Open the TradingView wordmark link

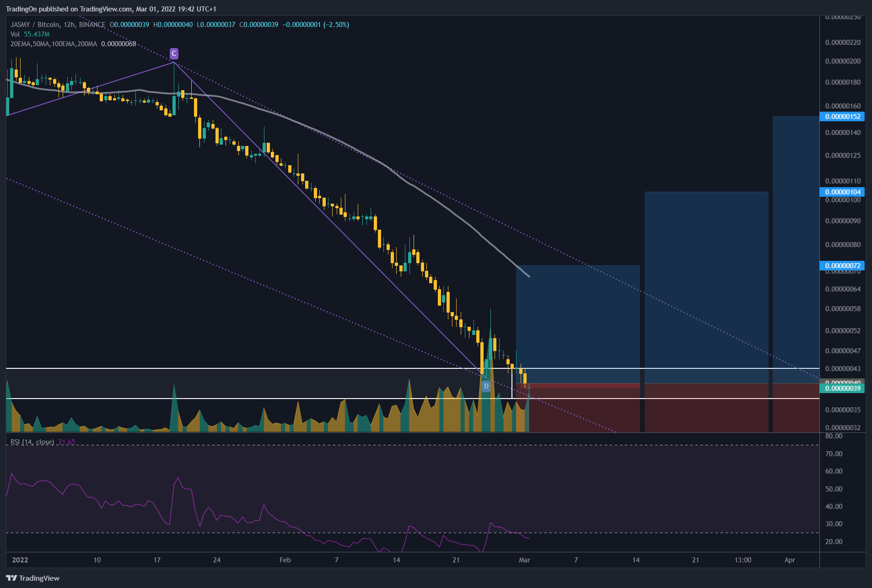(39, 578)
